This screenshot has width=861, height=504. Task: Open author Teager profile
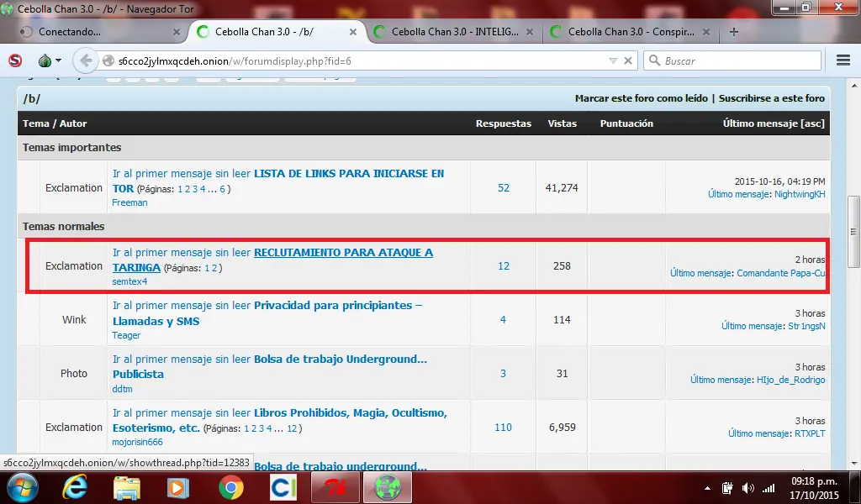pos(126,335)
